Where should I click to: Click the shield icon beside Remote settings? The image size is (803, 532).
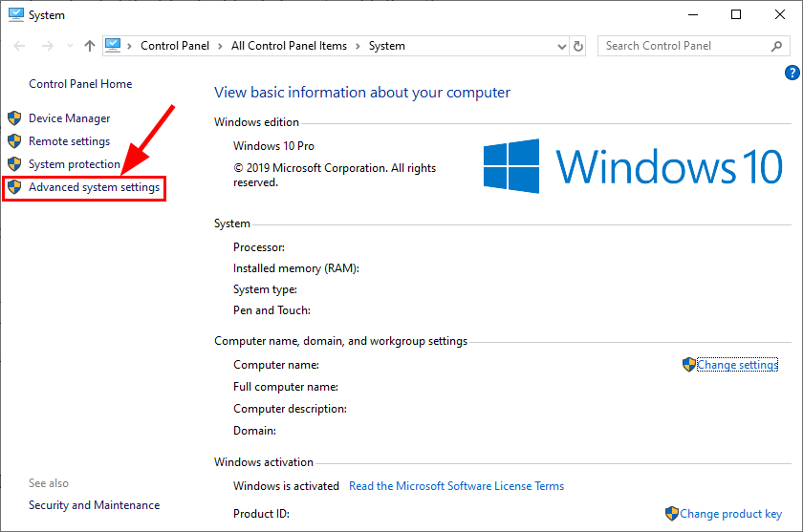(14, 141)
